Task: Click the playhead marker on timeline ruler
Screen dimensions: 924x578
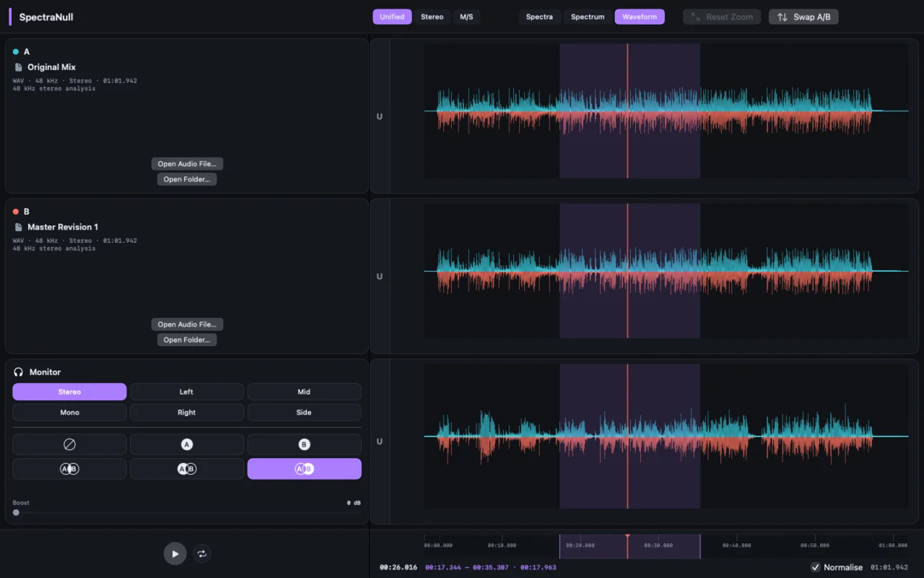Action: (627, 537)
